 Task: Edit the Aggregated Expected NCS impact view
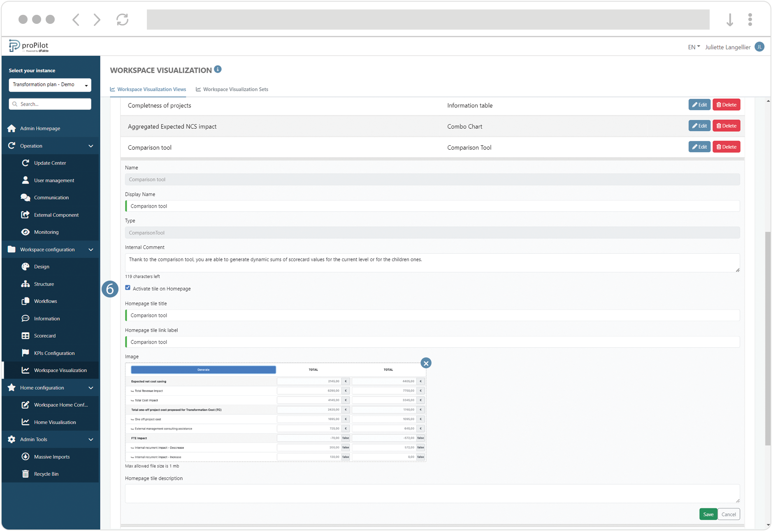[699, 125]
